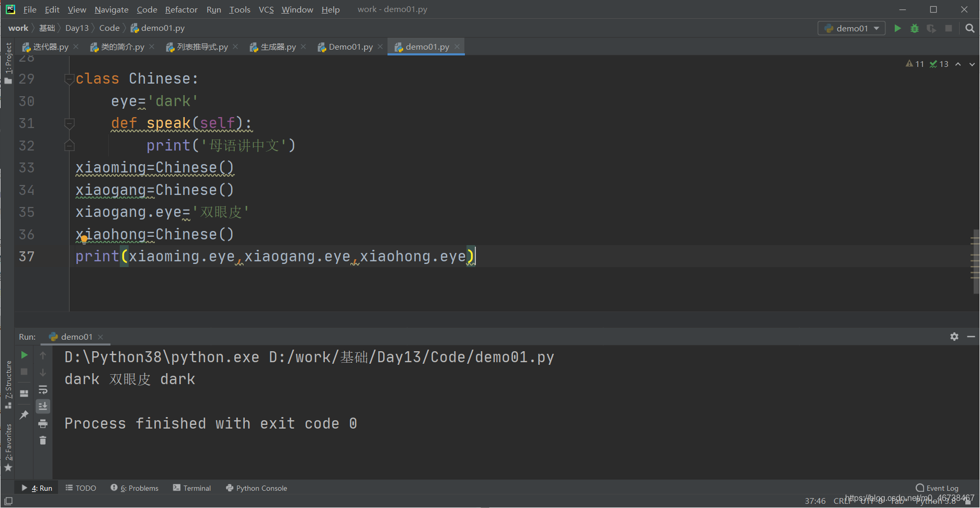This screenshot has height=508, width=980.
Task: Collapse the def speak fold marker on line 31
Action: (69, 123)
